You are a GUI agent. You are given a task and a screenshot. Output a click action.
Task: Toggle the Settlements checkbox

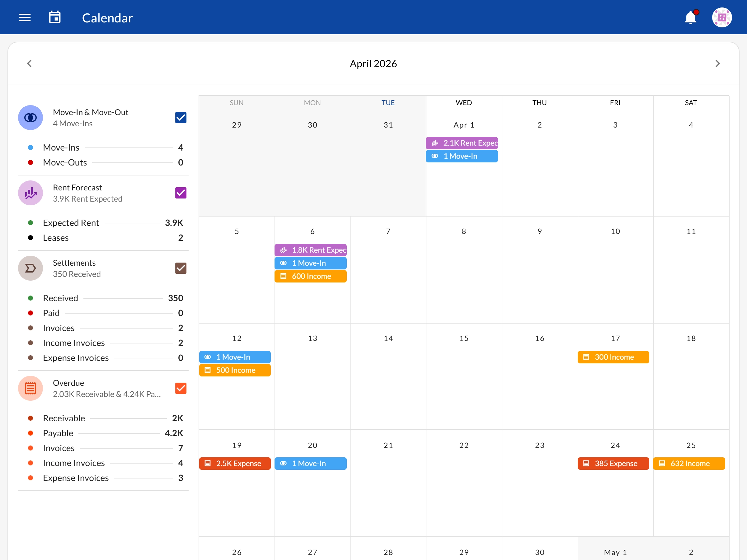pos(181,268)
